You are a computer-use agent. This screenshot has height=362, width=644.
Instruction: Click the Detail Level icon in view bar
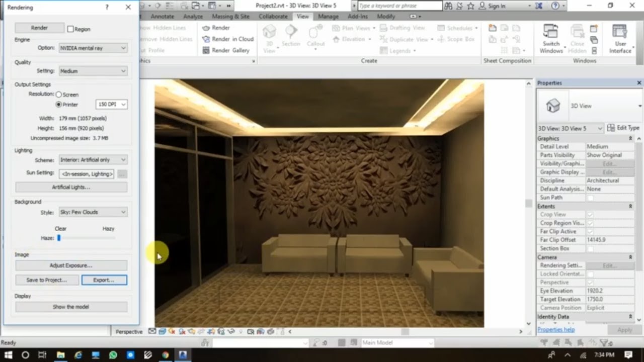pos(152,331)
